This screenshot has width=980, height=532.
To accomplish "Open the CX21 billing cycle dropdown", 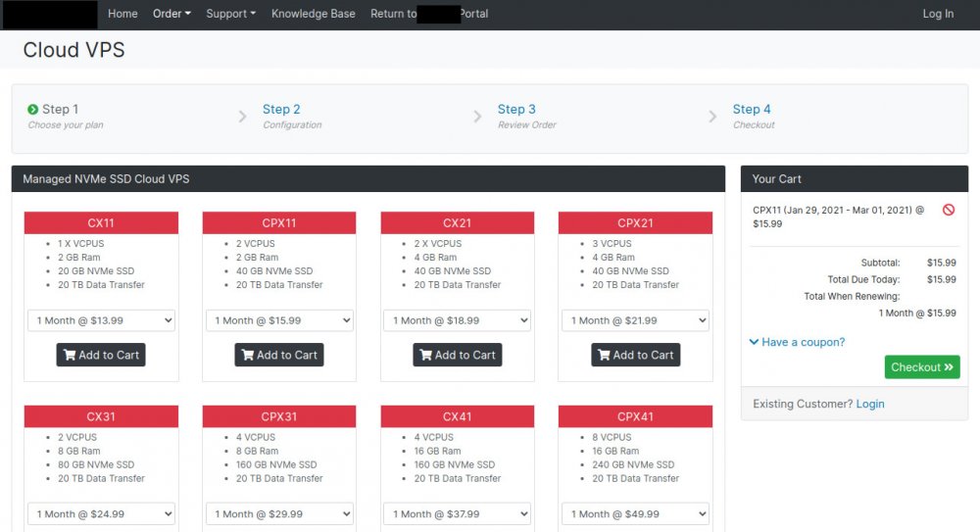I will [x=458, y=320].
